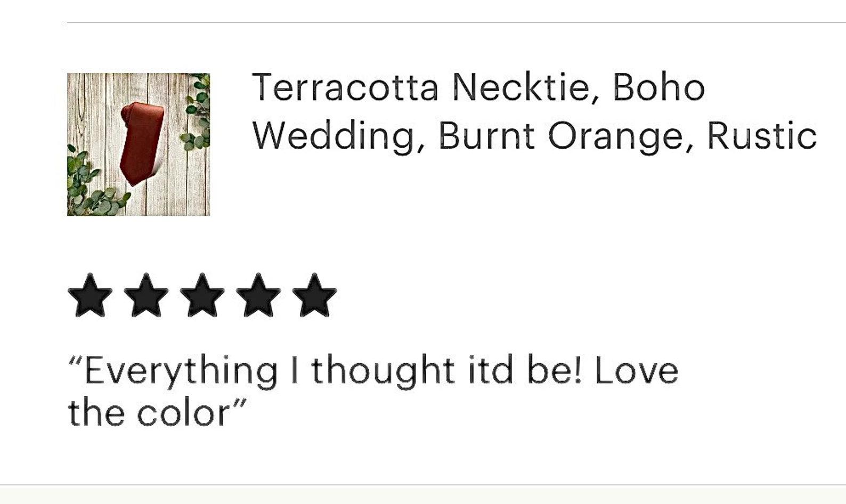Click the first review star
This screenshot has height=504, width=846.
[x=90, y=296]
